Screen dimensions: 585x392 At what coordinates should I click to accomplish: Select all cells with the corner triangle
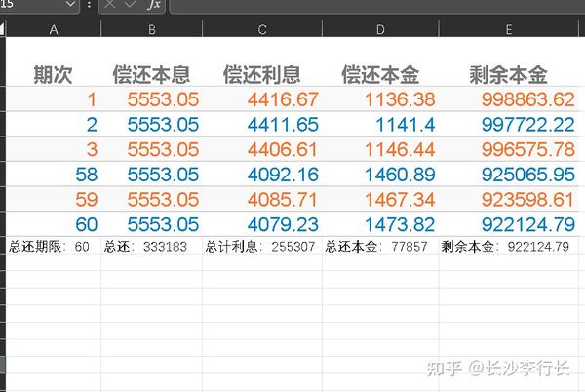2,28
